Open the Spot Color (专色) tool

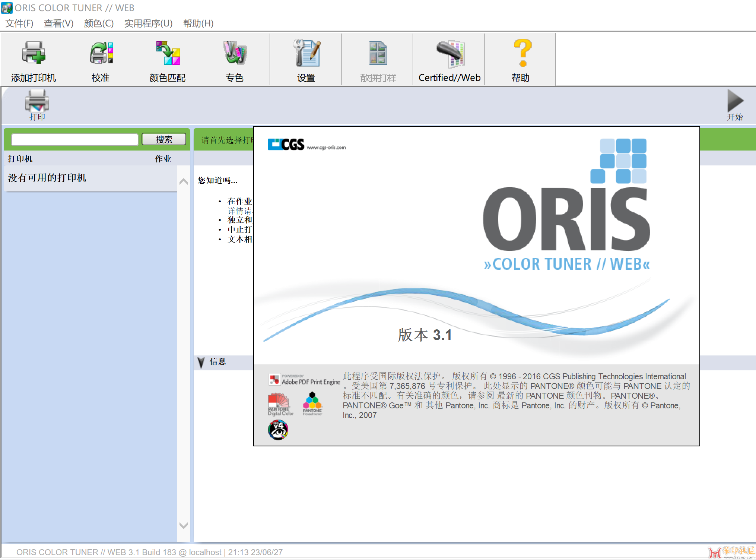point(235,53)
